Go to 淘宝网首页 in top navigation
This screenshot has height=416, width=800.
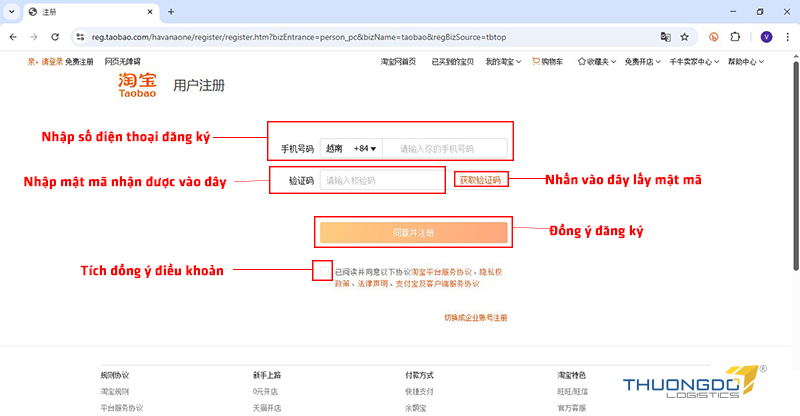[399, 61]
